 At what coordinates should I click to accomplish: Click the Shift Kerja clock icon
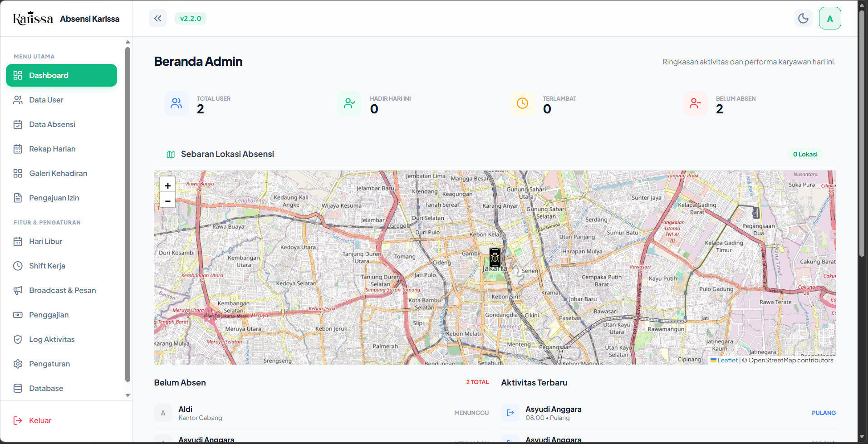[18, 266]
